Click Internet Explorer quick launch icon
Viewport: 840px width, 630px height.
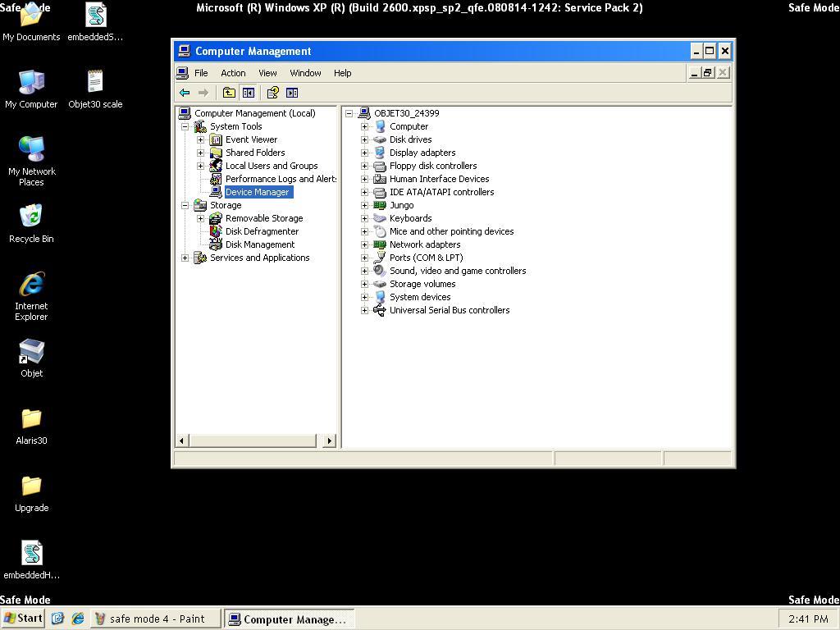78,619
